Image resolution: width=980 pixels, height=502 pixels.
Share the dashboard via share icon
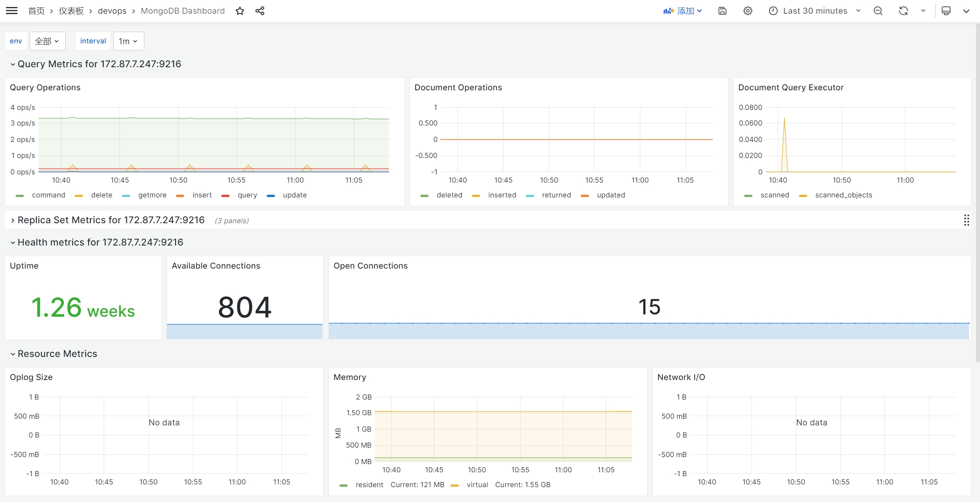point(259,11)
